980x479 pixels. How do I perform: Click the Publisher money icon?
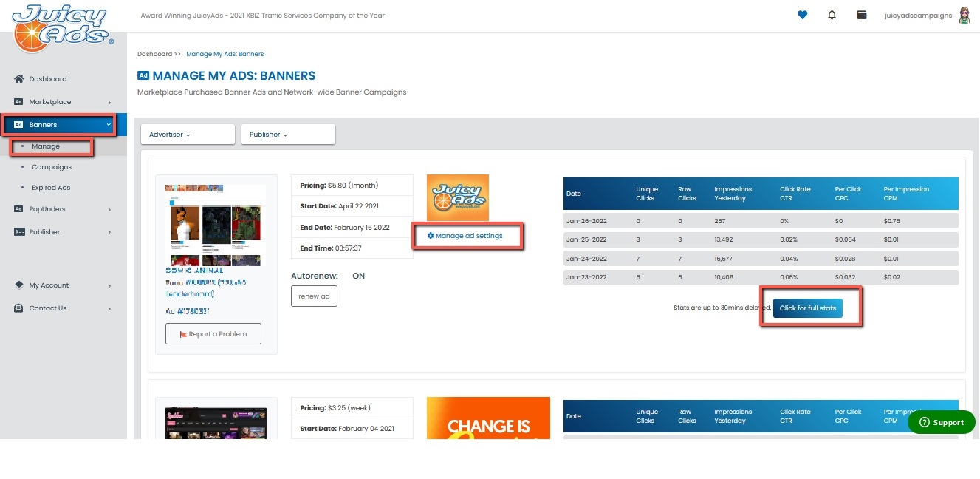point(19,231)
